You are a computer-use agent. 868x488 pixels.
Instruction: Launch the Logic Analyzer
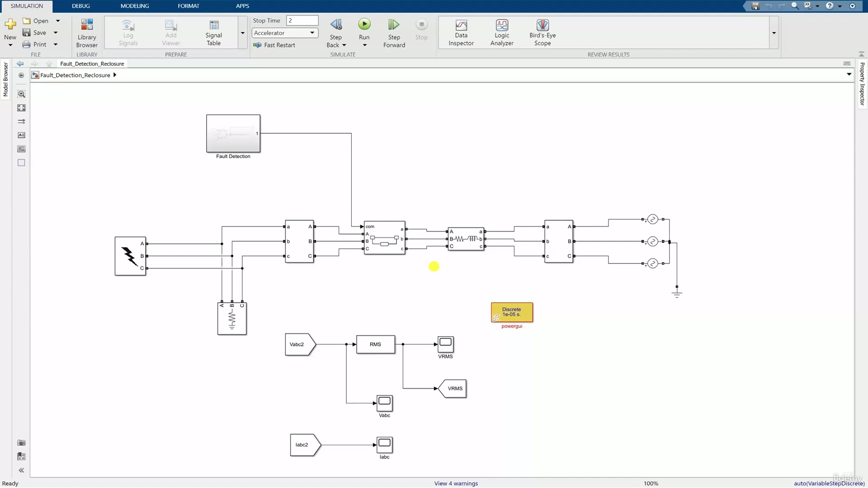tap(501, 33)
